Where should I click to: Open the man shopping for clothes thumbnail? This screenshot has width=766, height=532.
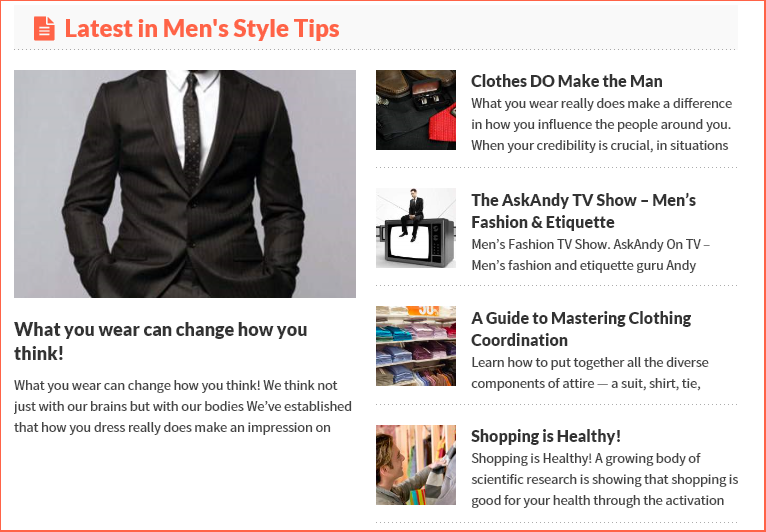click(416, 465)
